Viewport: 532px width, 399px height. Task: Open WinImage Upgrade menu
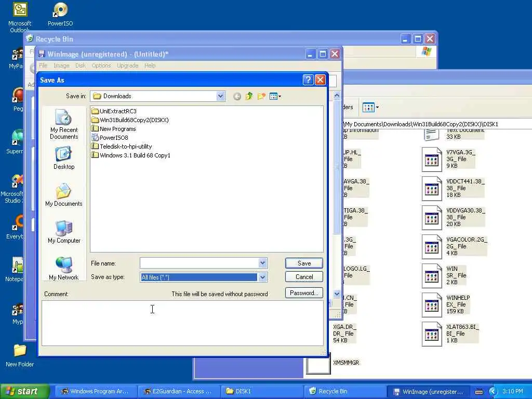(x=128, y=65)
